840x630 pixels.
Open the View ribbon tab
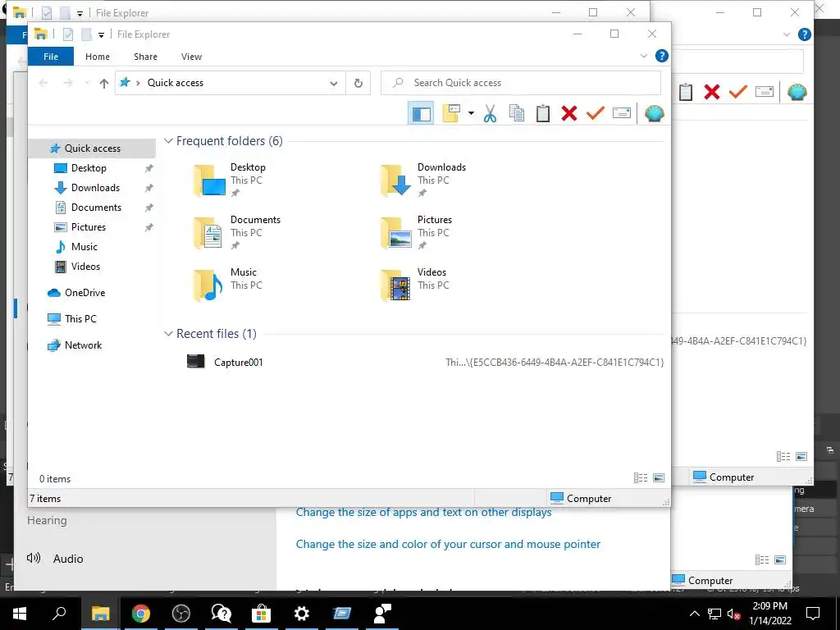[191, 57]
